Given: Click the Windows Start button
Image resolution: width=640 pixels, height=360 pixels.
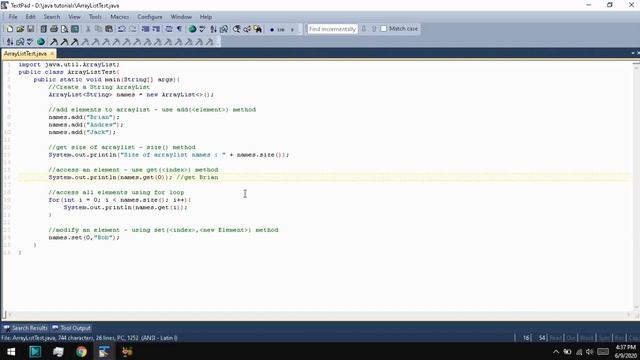Looking at the screenshot, I should pyautogui.click(x=11, y=351).
